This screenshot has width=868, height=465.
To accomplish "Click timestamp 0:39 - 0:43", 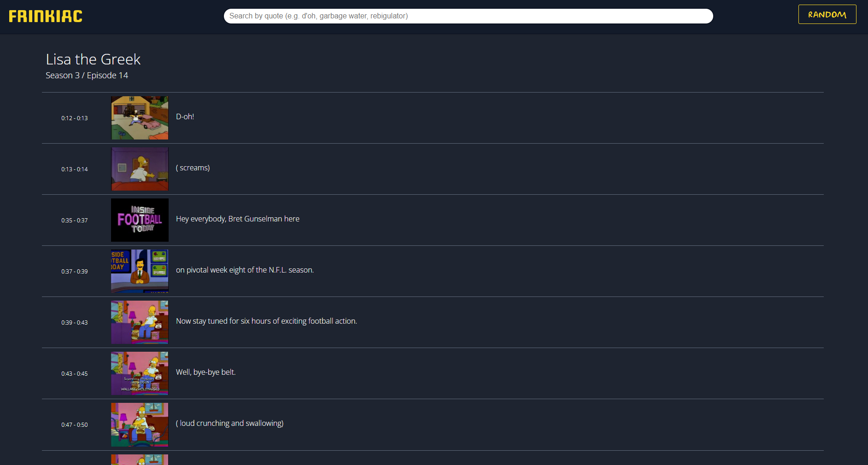I will [75, 323].
